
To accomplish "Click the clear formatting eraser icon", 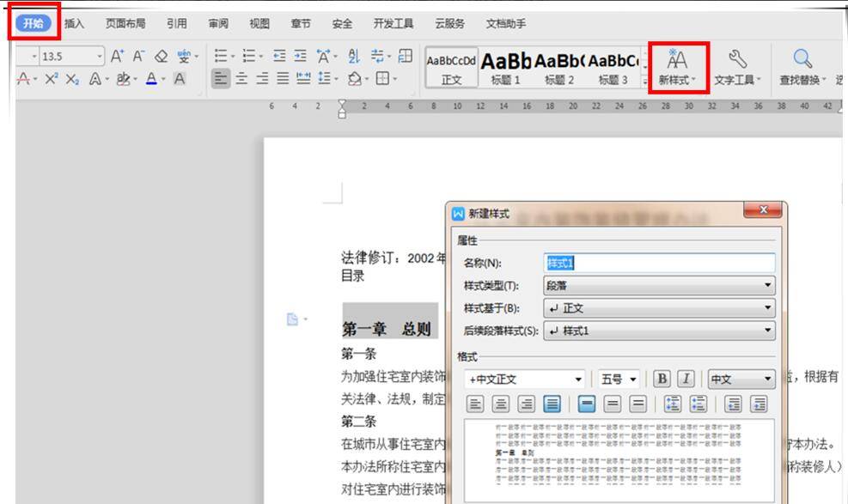I will tap(162, 57).
